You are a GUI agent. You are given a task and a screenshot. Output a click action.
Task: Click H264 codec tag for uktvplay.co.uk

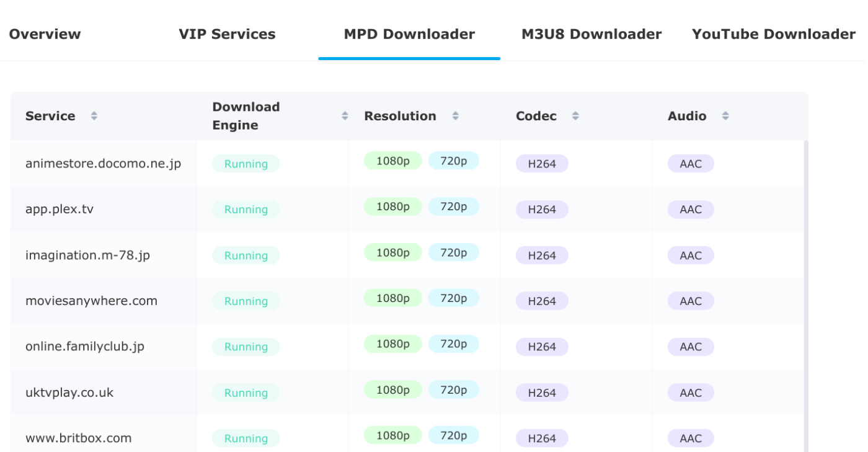click(x=542, y=392)
